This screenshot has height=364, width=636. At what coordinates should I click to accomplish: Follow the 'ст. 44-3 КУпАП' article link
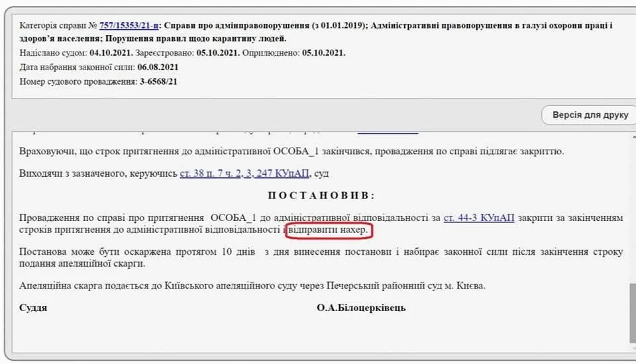click(x=478, y=218)
